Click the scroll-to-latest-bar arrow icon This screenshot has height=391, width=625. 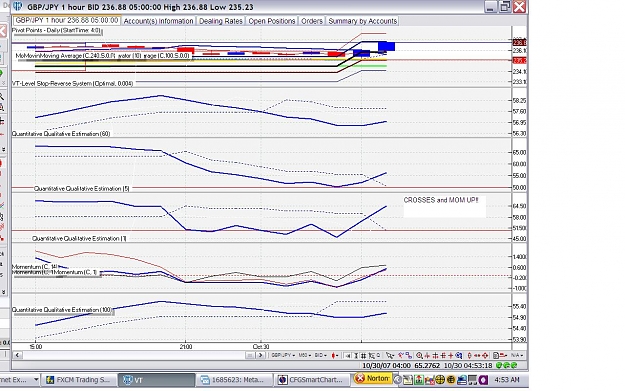click(349, 356)
